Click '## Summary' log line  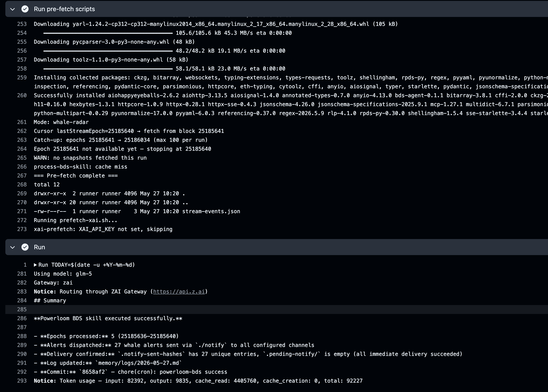click(50, 301)
